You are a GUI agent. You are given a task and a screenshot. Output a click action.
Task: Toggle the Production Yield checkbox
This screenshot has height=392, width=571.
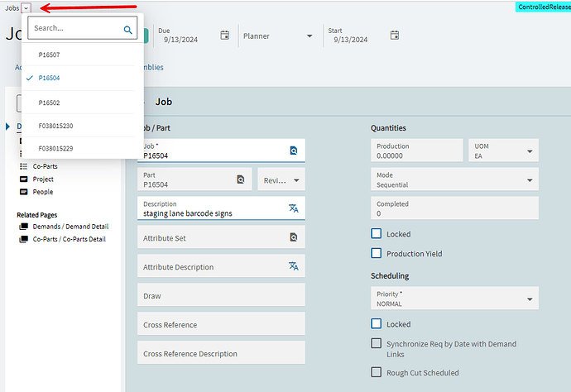coord(377,253)
